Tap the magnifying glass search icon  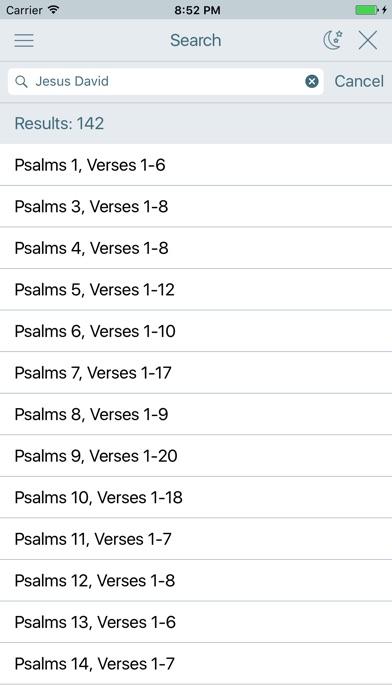pyautogui.click(x=21, y=81)
